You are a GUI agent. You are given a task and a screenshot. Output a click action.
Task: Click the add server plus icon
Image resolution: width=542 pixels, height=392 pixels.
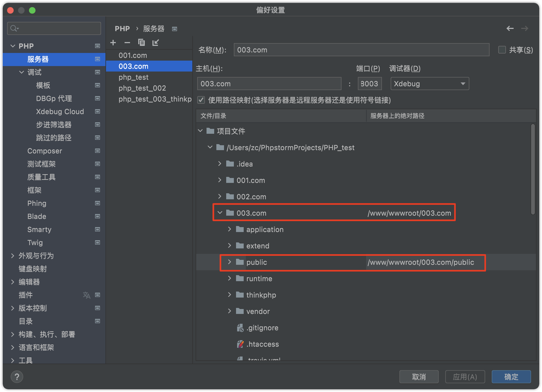pyautogui.click(x=113, y=43)
